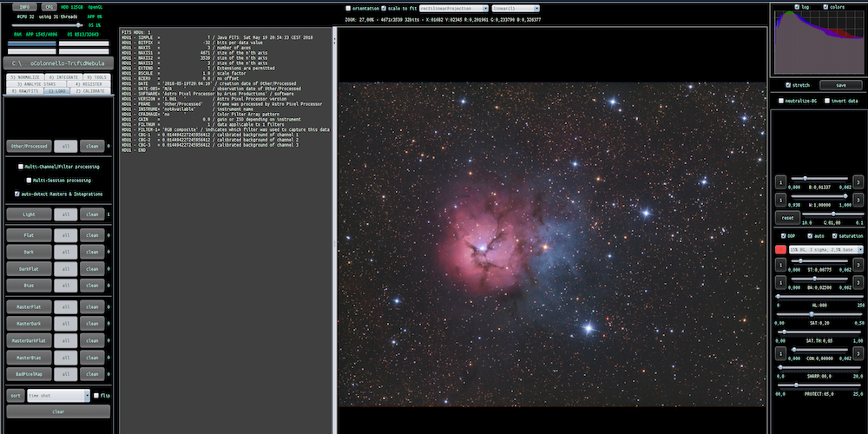Uncheck auto-detect Masters & Integrations
Screen dimensions: 868x434
18,194
